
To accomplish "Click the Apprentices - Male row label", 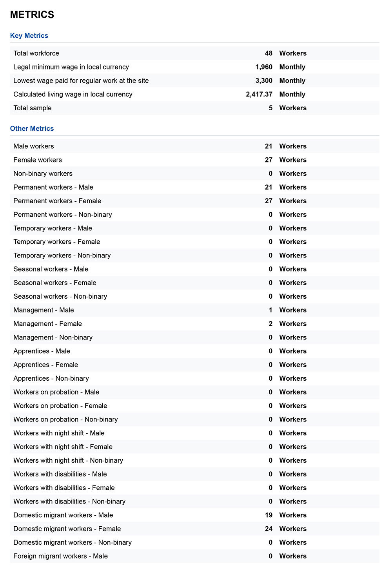I will tap(42, 351).
